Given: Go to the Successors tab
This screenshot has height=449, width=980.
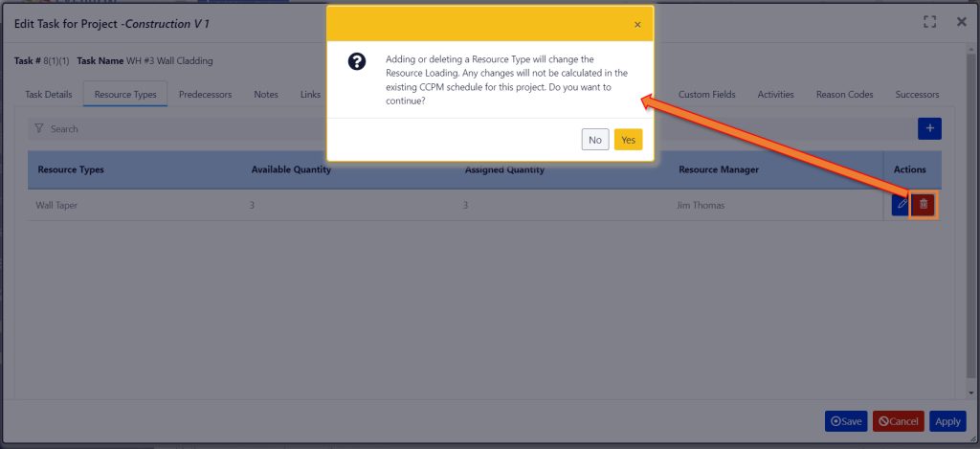Looking at the screenshot, I should click(x=917, y=95).
